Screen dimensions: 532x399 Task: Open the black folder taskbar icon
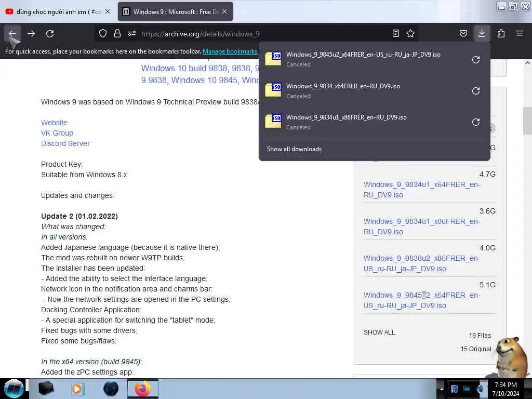(46, 389)
